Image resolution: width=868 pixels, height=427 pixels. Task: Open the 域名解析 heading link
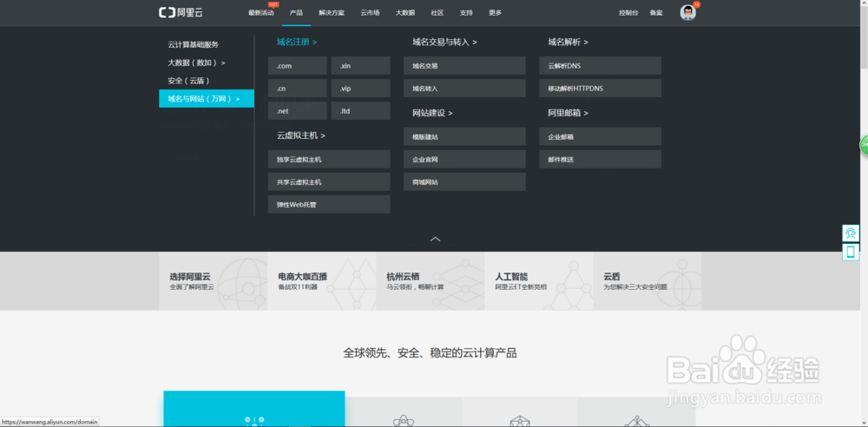pos(568,42)
